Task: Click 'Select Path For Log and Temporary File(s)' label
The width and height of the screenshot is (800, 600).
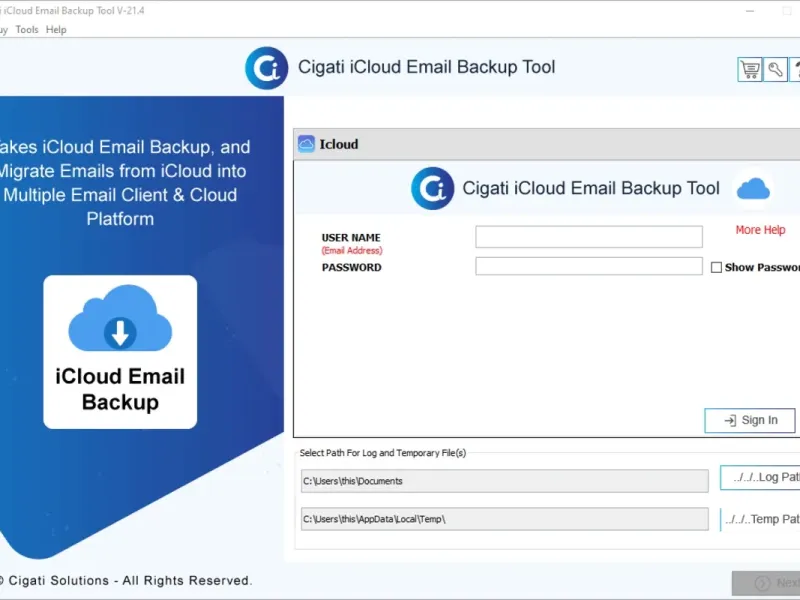Action: (x=383, y=453)
